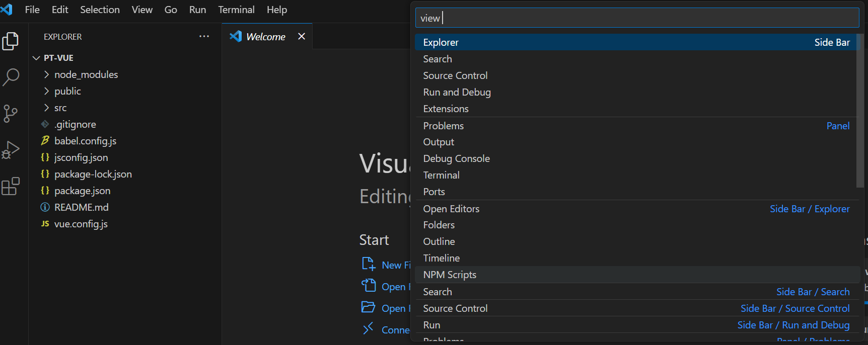Select Output quick pick entry
This screenshot has width=868, height=345.
(635, 142)
